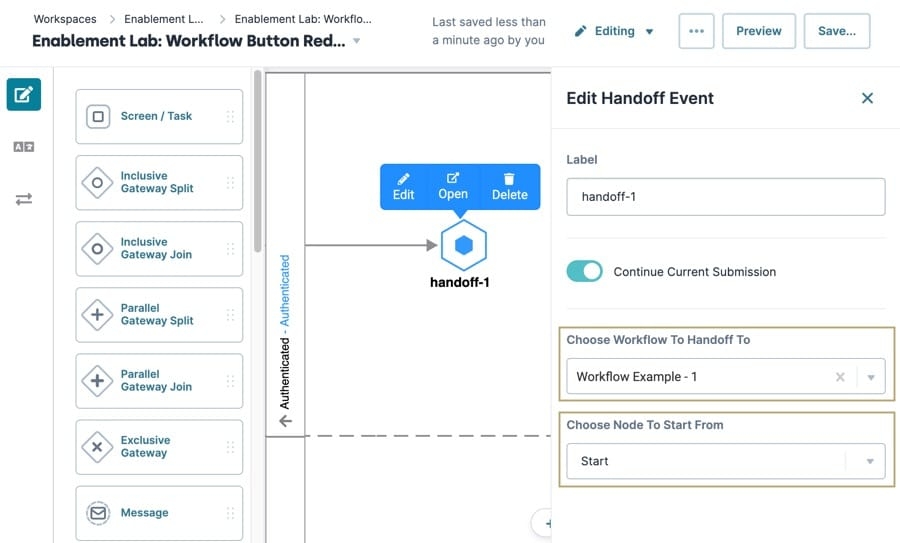Click the Save... button
Screen dimensions: 900x543
[x=837, y=31]
